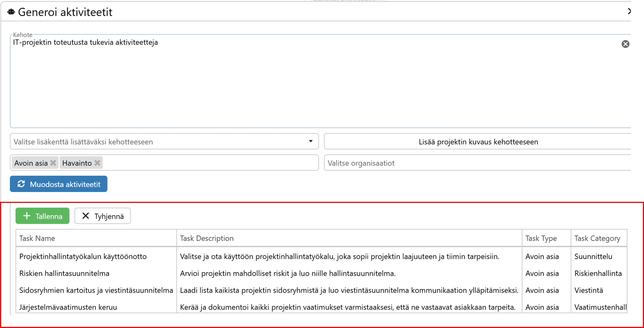Screen dimensions: 644x328
Task: Click in the Kehote prompt text area
Action: pos(300,82)
